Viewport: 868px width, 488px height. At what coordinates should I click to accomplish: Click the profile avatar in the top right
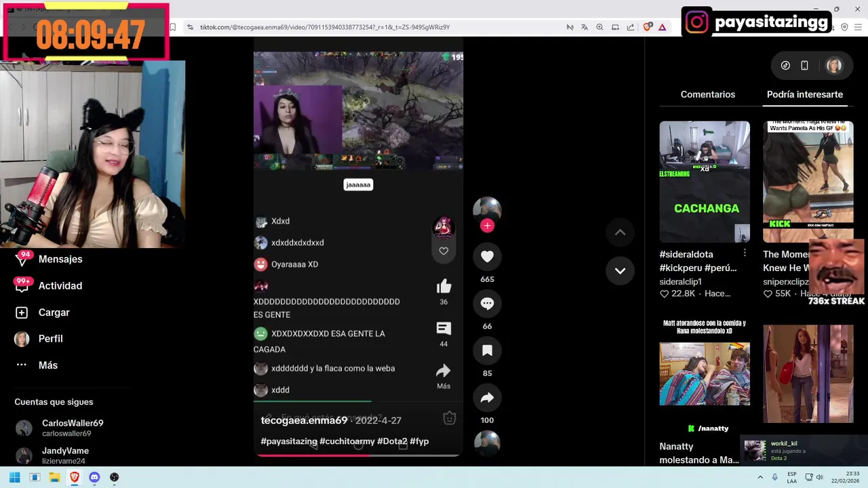pyautogui.click(x=833, y=66)
